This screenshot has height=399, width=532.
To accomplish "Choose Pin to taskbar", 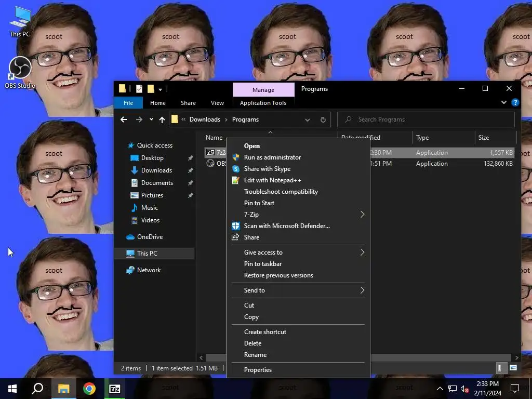I will tap(298, 264).
